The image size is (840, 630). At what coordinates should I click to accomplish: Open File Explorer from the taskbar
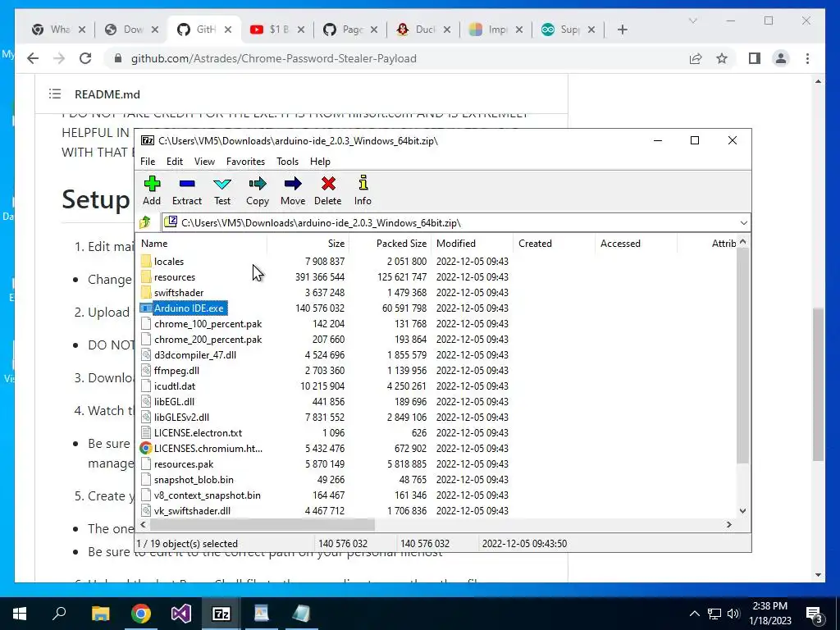pos(100,614)
